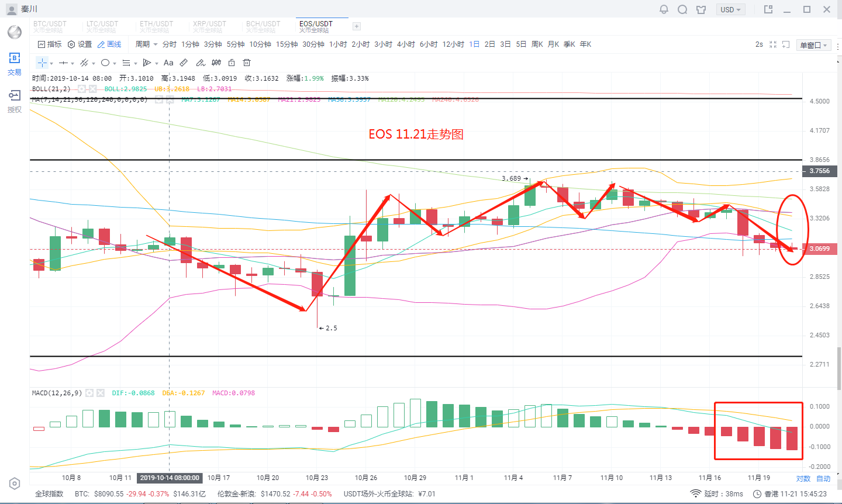
Task: Click the 3.0699 current price label
Action: (x=819, y=249)
